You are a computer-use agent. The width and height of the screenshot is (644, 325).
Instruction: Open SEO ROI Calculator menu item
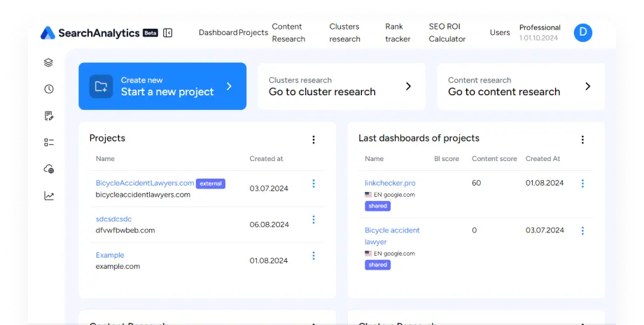pos(447,33)
